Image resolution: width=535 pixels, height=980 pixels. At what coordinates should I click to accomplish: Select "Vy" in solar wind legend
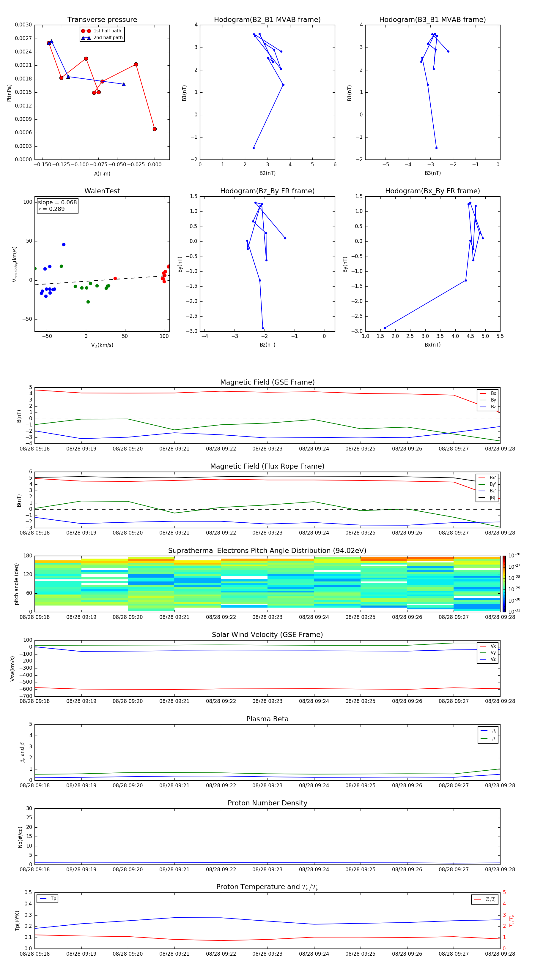(x=488, y=653)
